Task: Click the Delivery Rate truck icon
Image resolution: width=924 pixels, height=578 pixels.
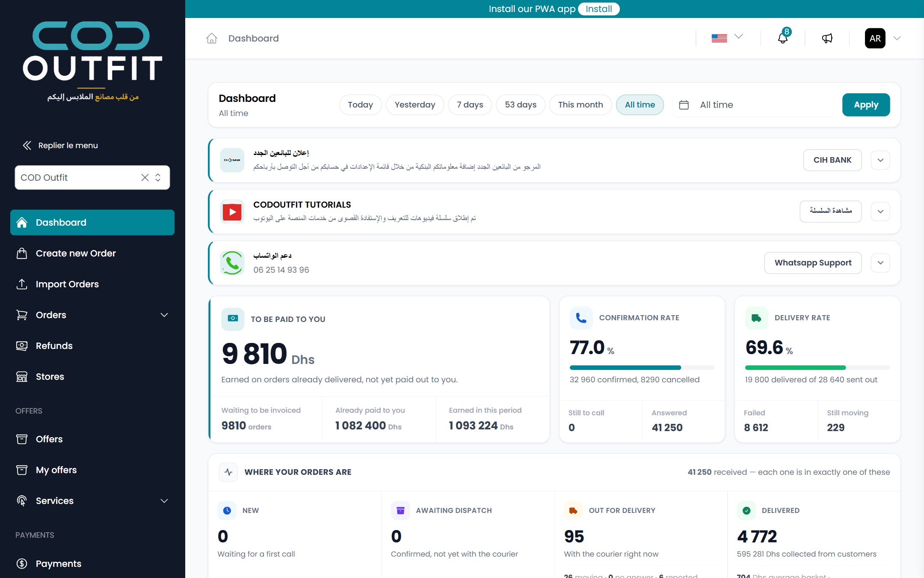Action: pyautogui.click(x=756, y=318)
